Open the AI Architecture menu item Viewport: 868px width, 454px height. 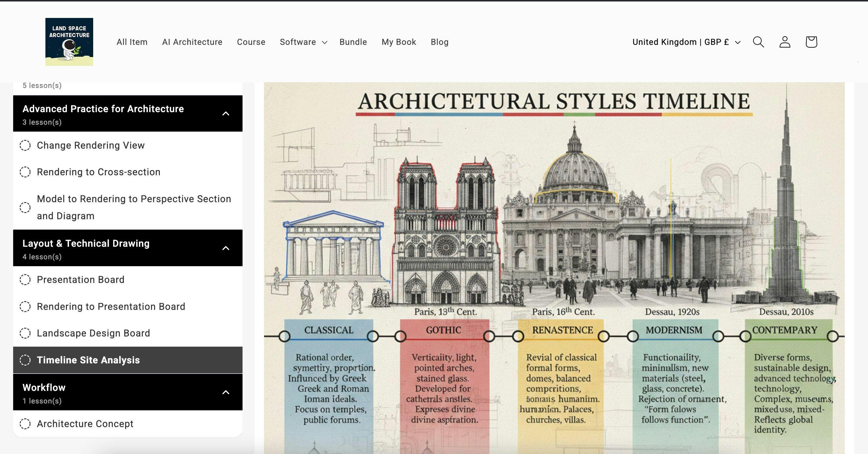192,42
